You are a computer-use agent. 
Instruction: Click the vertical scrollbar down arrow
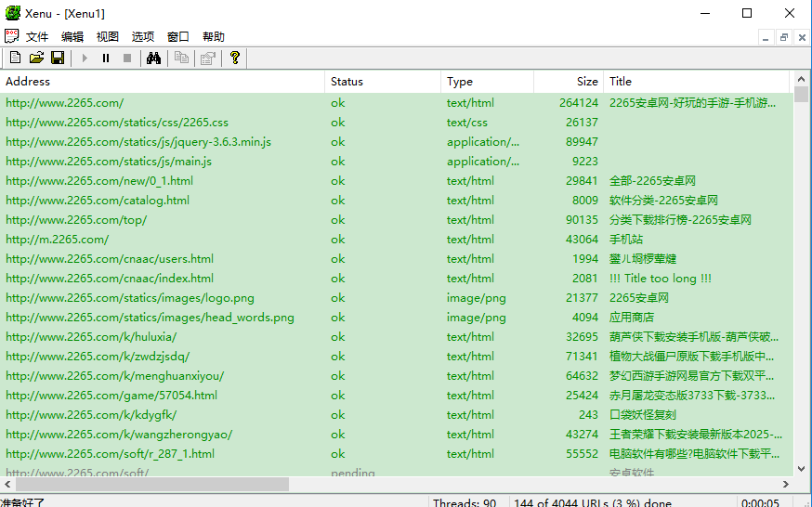[x=804, y=469]
